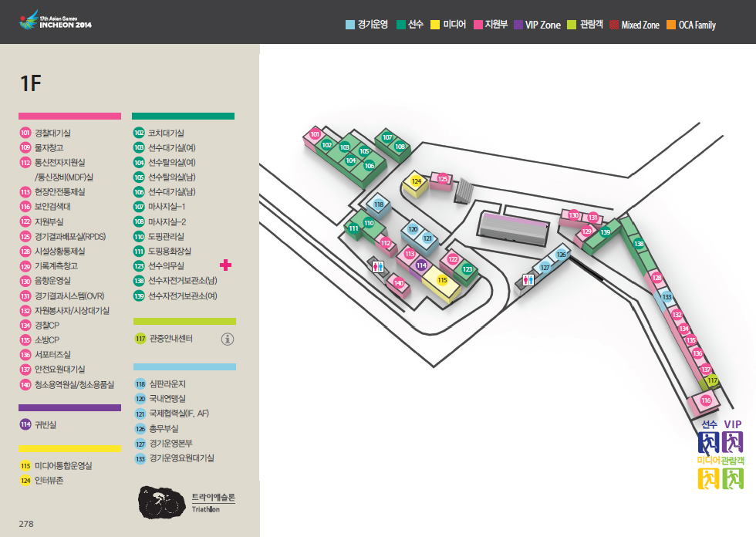Click the 귀빈실 entry in the room list
Image resolution: width=756 pixels, height=537 pixels.
coord(38,424)
